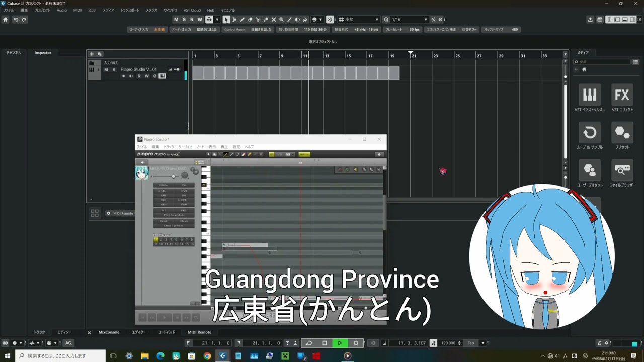Click the Redo arrow in Cubase toolbar
The width and height of the screenshot is (644, 362).
point(24,20)
